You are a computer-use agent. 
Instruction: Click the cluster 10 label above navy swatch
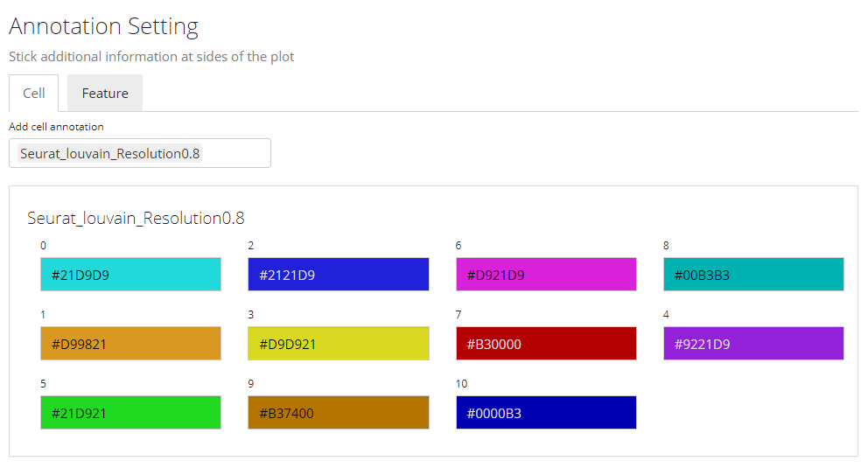coord(461,384)
